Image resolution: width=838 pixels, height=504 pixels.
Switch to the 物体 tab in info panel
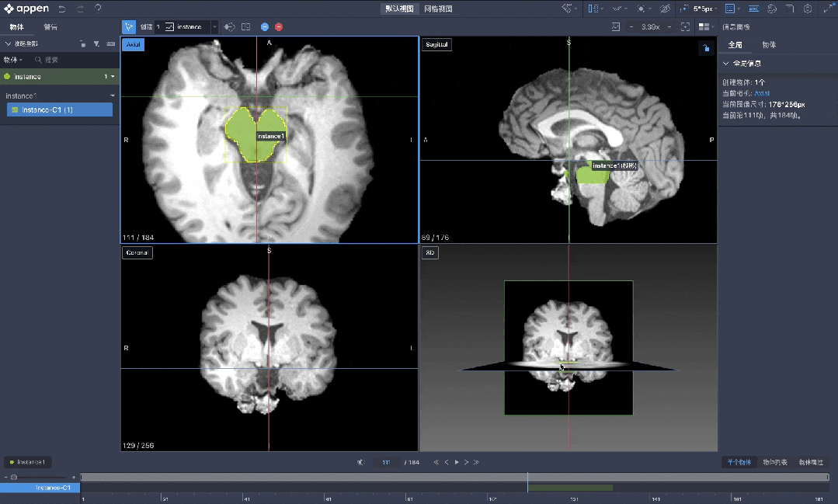[769, 45]
